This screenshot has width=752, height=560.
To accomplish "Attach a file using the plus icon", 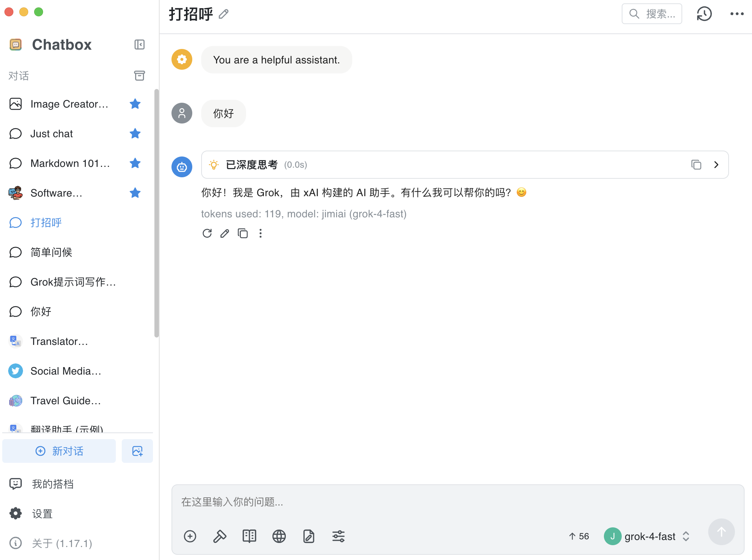I will [x=190, y=536].
